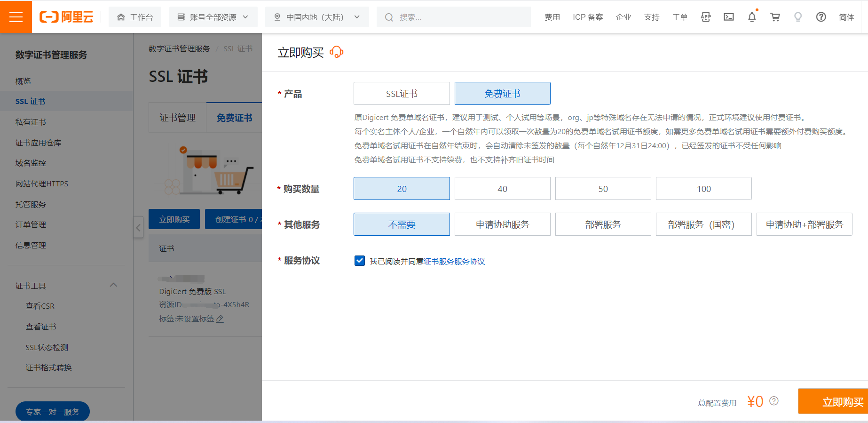Image resolution: width=868 pixels, height=423 pixels.
Task: Click the blue 立即购买 button in background page
Action: (x=174, y=219)
